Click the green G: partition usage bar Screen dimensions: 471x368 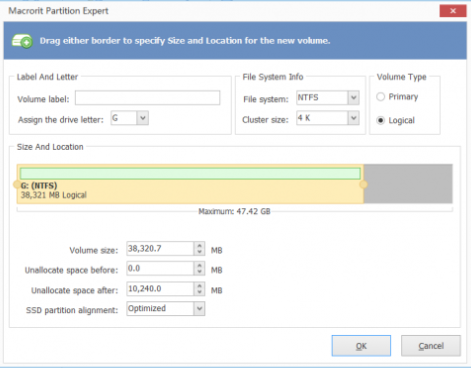coord(190,174)
